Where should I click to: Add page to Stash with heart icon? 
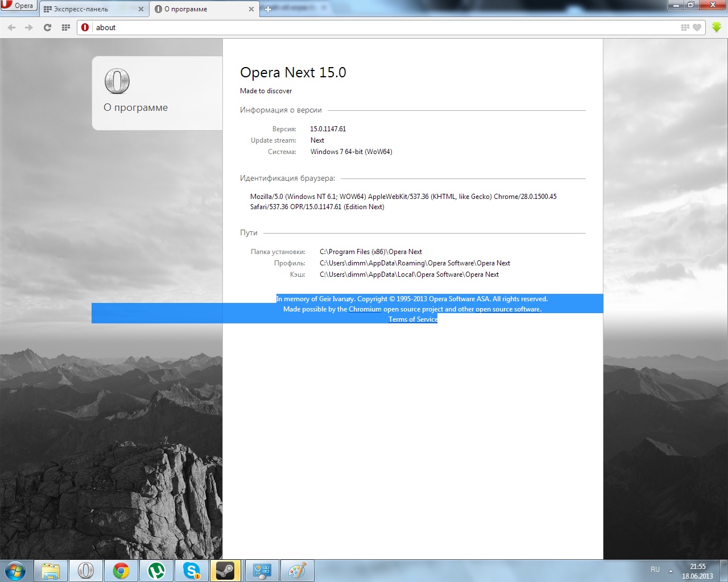point(697,27)
